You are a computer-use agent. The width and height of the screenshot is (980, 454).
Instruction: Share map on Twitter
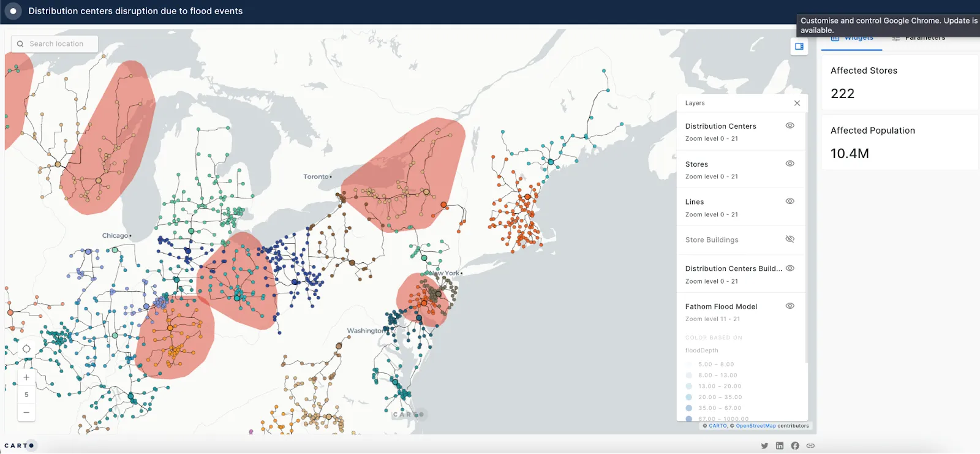[764, 445]
